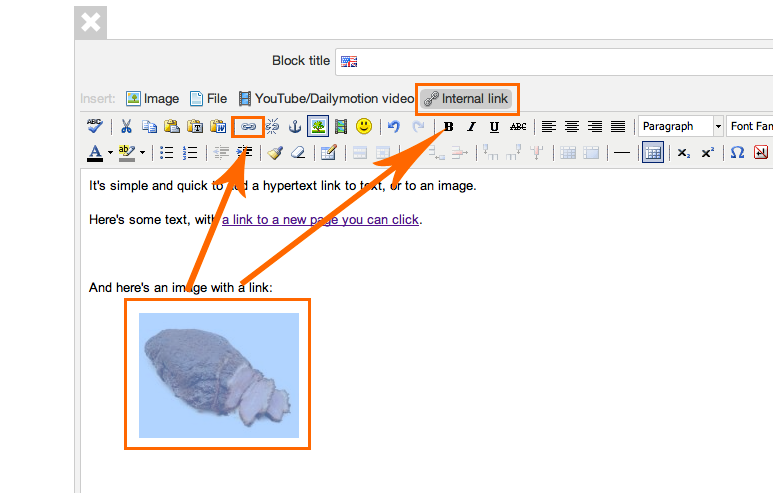Image resolution: width=773 pixels, height=493 pixels.
Task: Click the text color A swatch
Action: (95, 153)
